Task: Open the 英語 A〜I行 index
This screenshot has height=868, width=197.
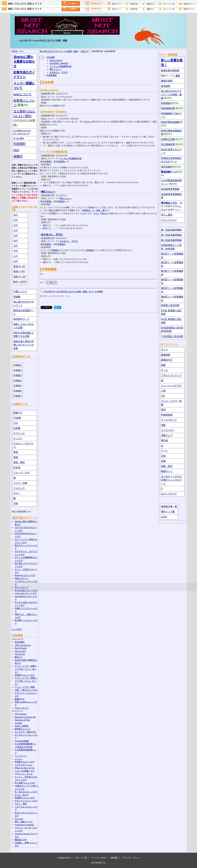Action: (x=19, y=266)
